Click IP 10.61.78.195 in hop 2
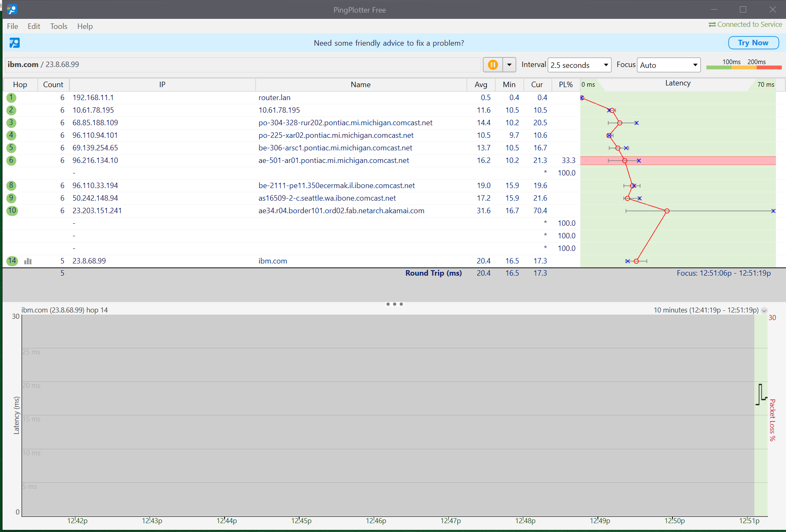The height and width of the screenshot is (532, 786). [93, 110]
